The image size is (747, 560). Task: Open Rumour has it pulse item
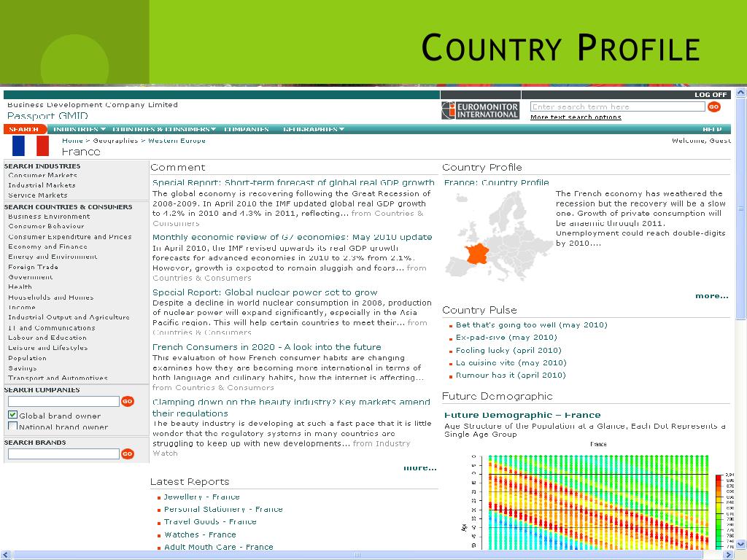(x=511, y=376)
